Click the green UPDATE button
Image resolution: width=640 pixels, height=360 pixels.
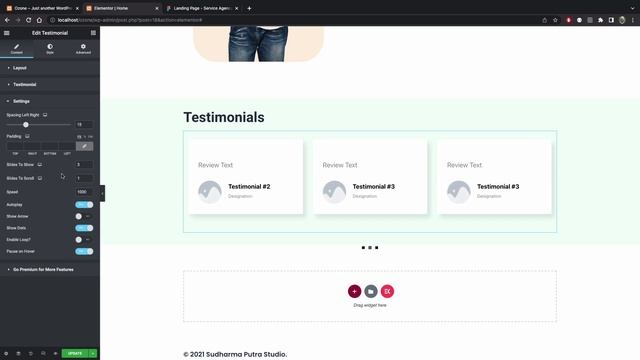75,353
